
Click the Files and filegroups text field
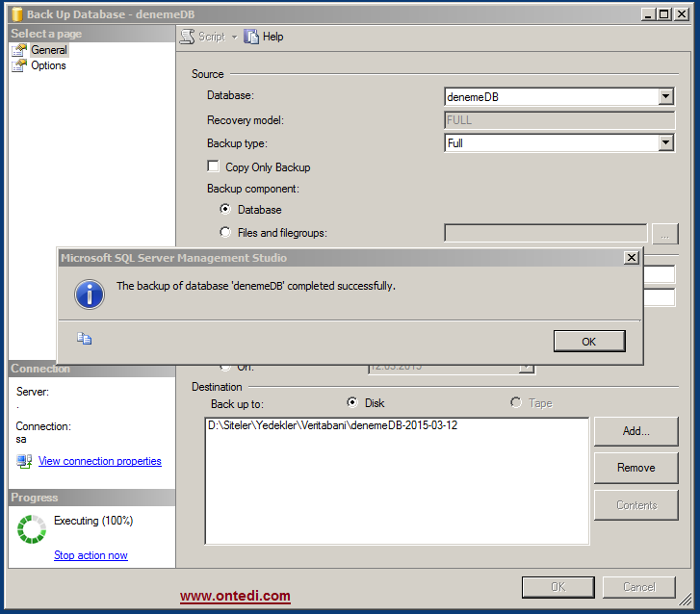coord(546,233)
